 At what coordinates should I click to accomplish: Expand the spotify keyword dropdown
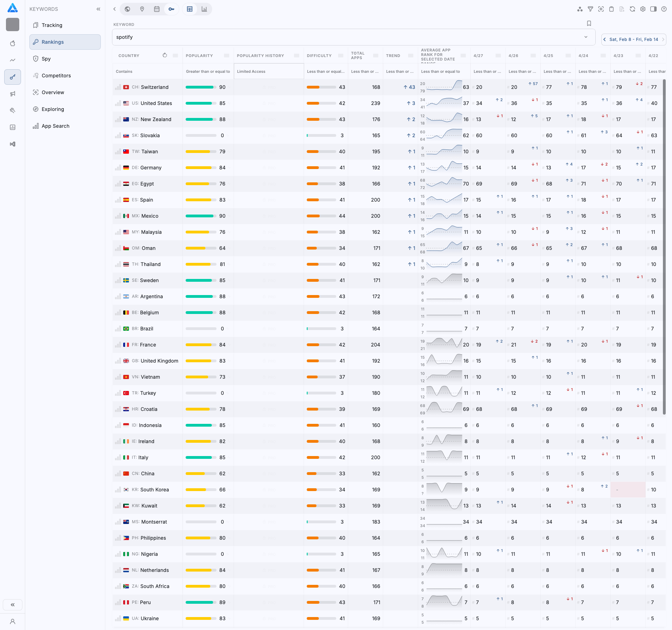click(586, 37)
